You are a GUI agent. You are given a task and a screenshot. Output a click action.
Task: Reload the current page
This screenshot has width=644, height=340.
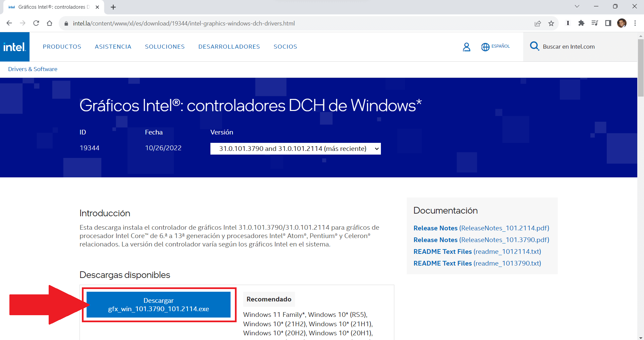point(36,23)
